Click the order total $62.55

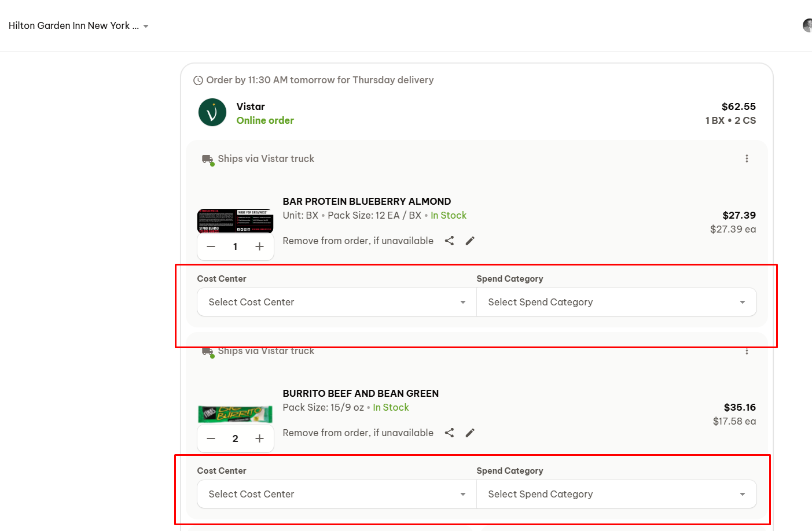738,106
